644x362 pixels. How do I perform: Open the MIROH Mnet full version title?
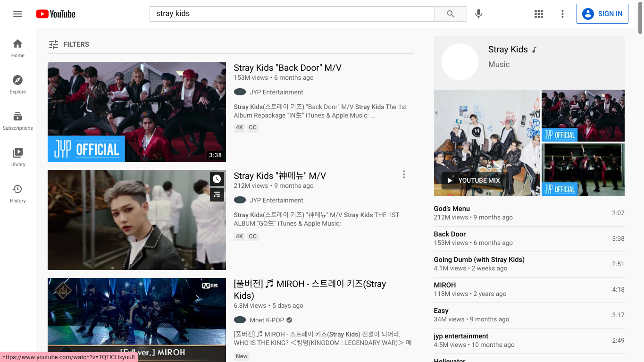click(310, 290)
